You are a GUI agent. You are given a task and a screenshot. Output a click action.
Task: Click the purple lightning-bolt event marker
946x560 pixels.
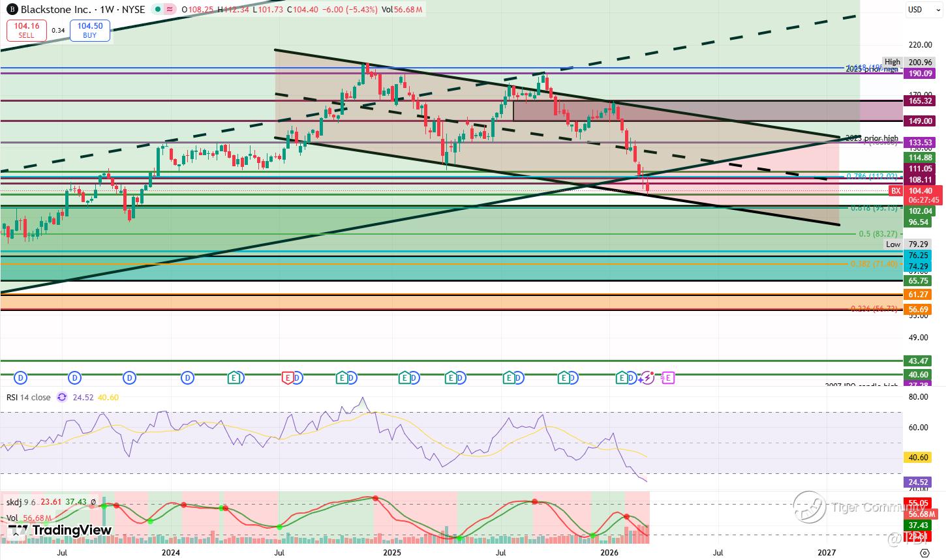[x=648, y=377]
